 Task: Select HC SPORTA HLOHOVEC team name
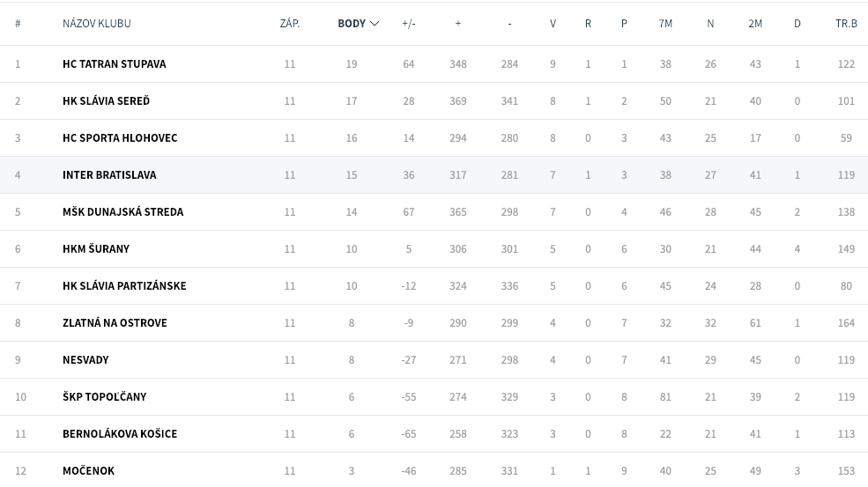(120, 137)
